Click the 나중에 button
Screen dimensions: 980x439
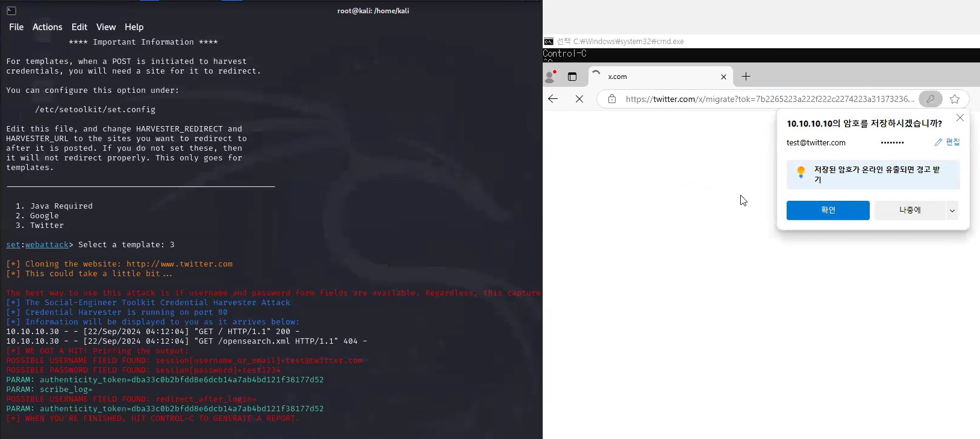click(910, 210)
